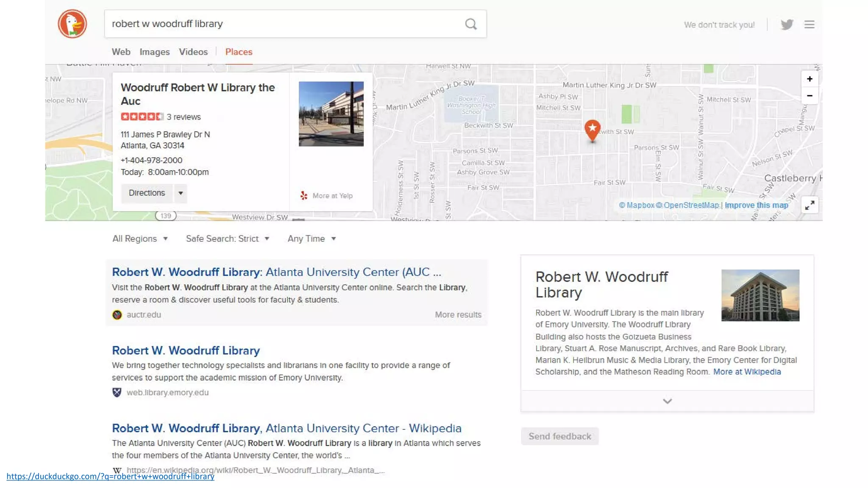Open More at Yelp link

[x=332, y=196]
